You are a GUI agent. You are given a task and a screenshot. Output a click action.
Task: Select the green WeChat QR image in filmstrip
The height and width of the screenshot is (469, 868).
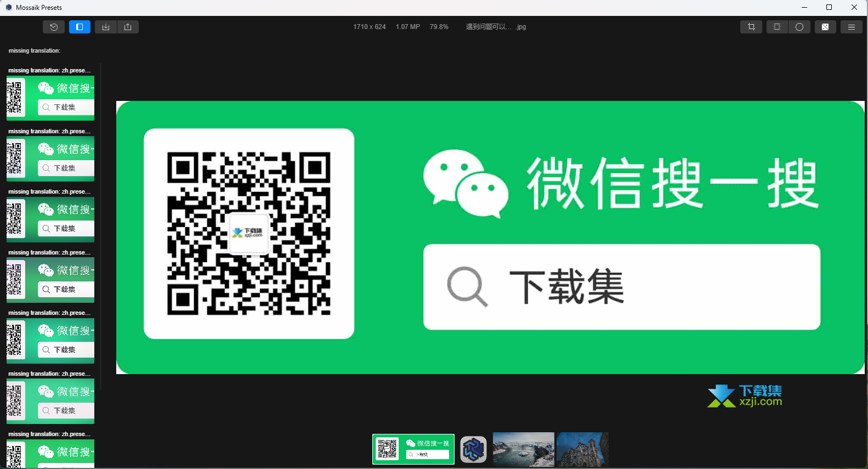(413, 449)
